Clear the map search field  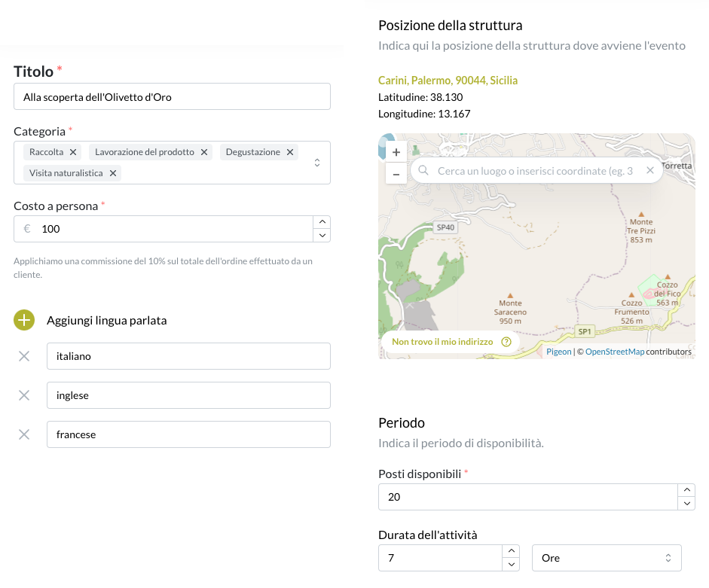pyautogui.click(x=649, y=170)
